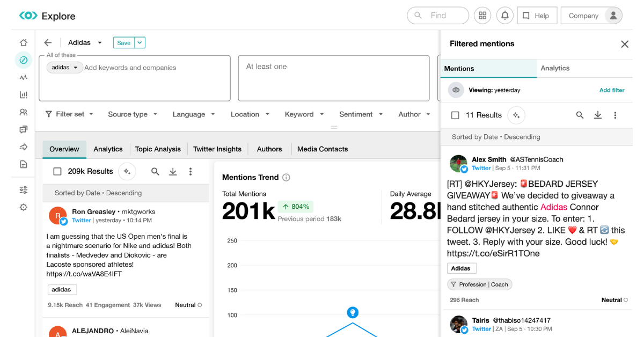
Task: Open the settings gear sidebar icon
Action: [x=23, y=207]
